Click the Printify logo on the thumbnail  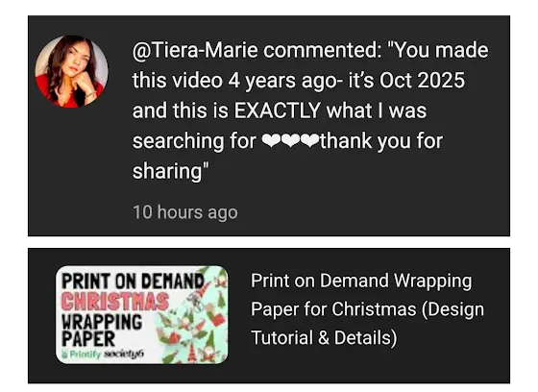coord(81,354)
